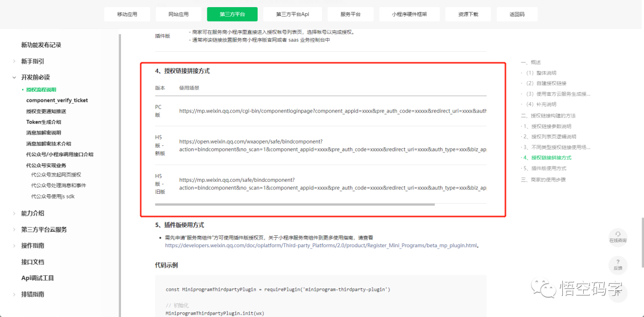Jump to 1、授权链接参数说明 in outline
Screen dimensions: 644x317
(x=547, y=126)
